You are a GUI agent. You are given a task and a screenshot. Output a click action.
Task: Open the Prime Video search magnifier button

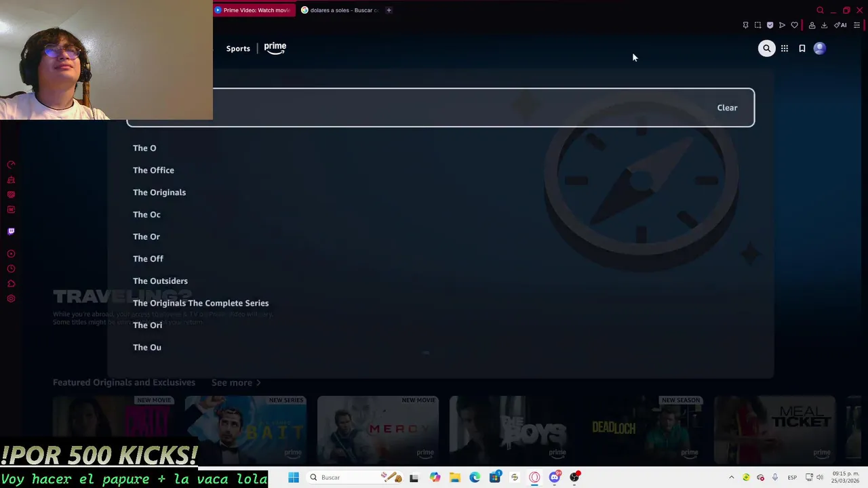click(x=766, y=48)
